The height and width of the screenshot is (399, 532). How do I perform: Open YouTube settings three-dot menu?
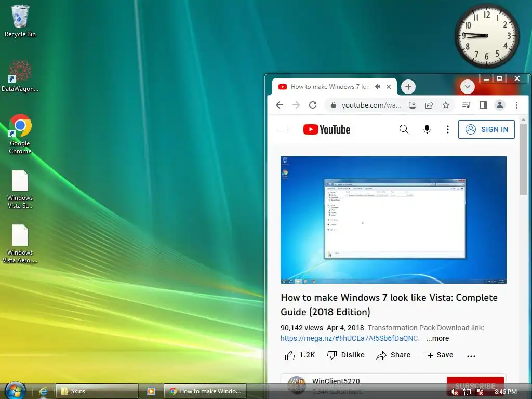(447, 129)
